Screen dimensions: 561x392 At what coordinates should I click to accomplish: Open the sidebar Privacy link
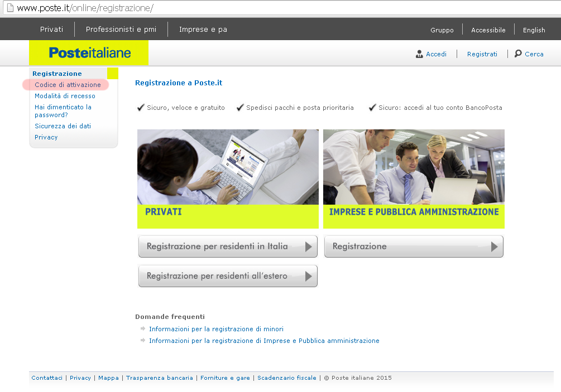(x=46, y=137)
